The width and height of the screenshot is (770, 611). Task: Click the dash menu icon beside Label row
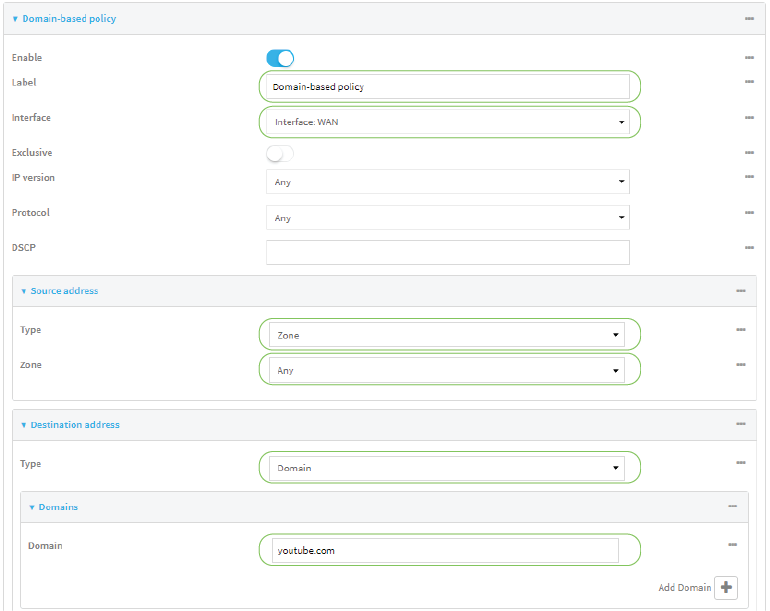tap(749, 82)
